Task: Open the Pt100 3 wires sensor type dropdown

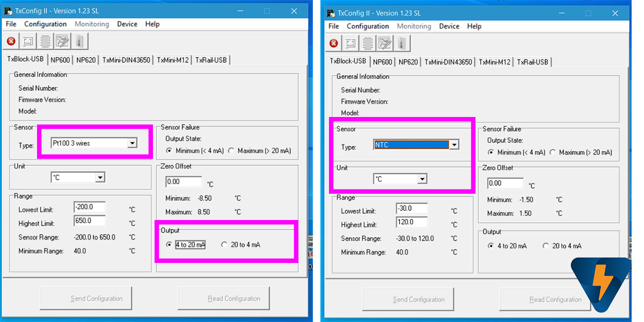Action: [x=132, y=143]
